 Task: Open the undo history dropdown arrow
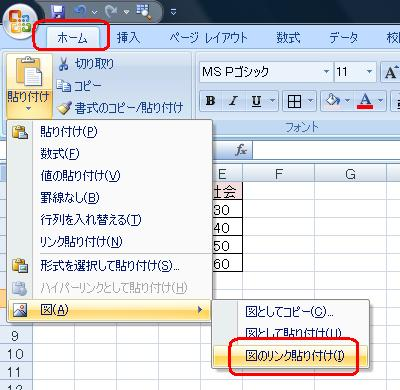click(95, 13)
